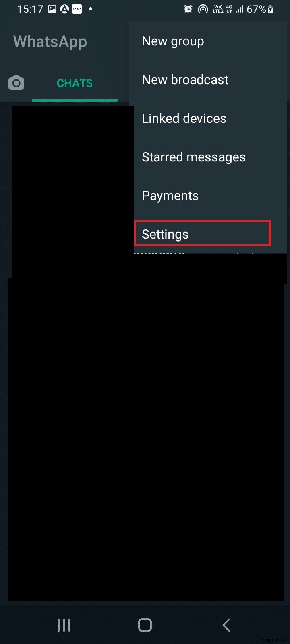
Task: Tap the home navigation button
Action: point(145,625)
